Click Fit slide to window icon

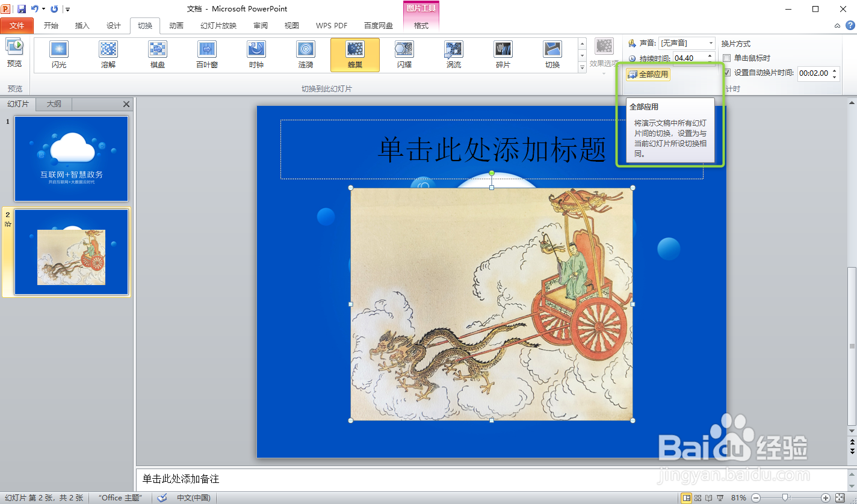tap(841, 498)
